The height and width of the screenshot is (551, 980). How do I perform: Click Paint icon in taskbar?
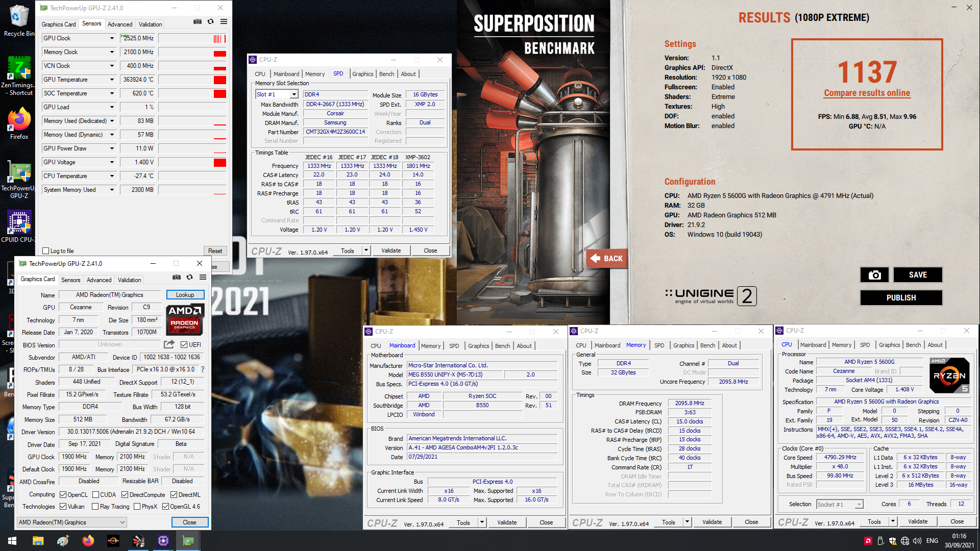[x=63, y=541]
